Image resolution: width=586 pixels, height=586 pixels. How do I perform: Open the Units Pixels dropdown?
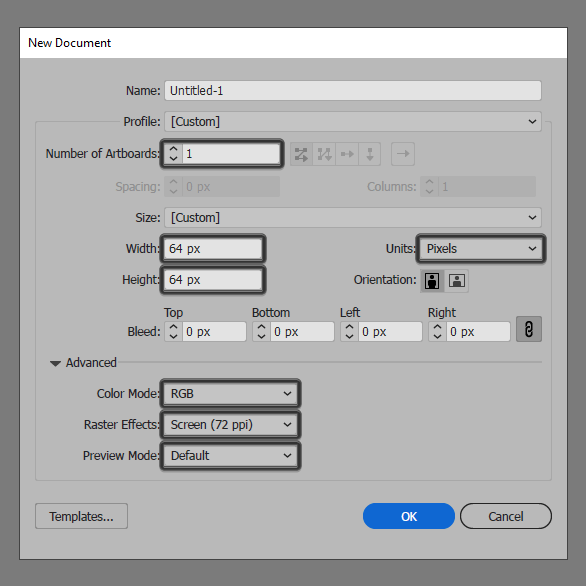pos(481,249)
